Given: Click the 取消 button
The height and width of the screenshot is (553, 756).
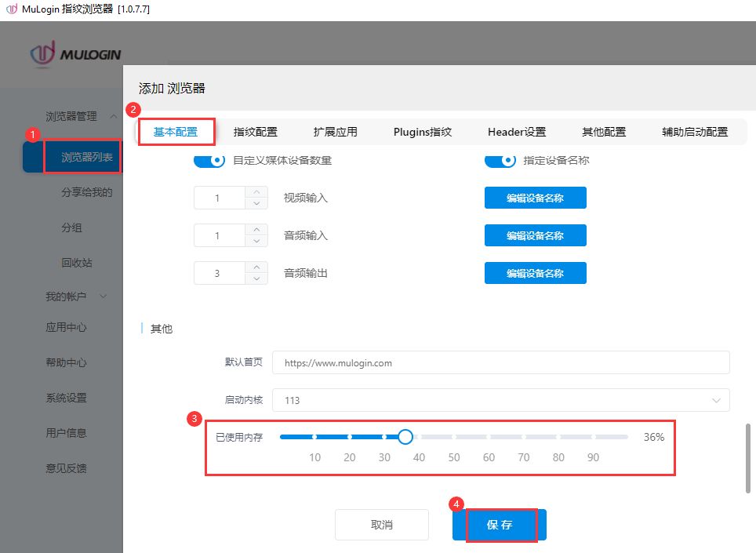Looking at the screenshot, I should click(382, 525).
